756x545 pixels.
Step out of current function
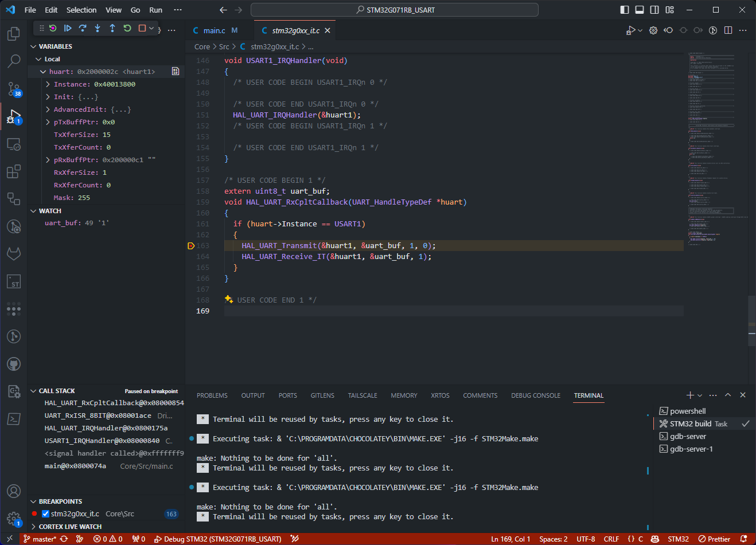point(111,28)
